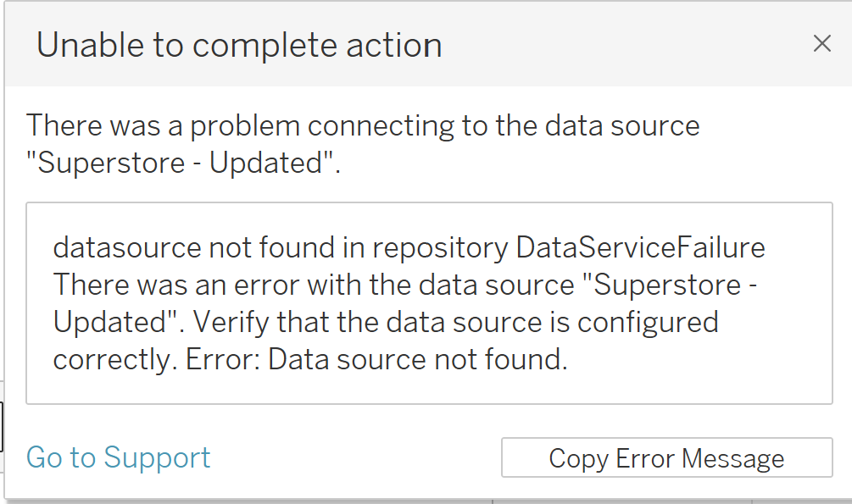Click the word "Support" in the link
The image size is (852, 504).
click(158, 457)
